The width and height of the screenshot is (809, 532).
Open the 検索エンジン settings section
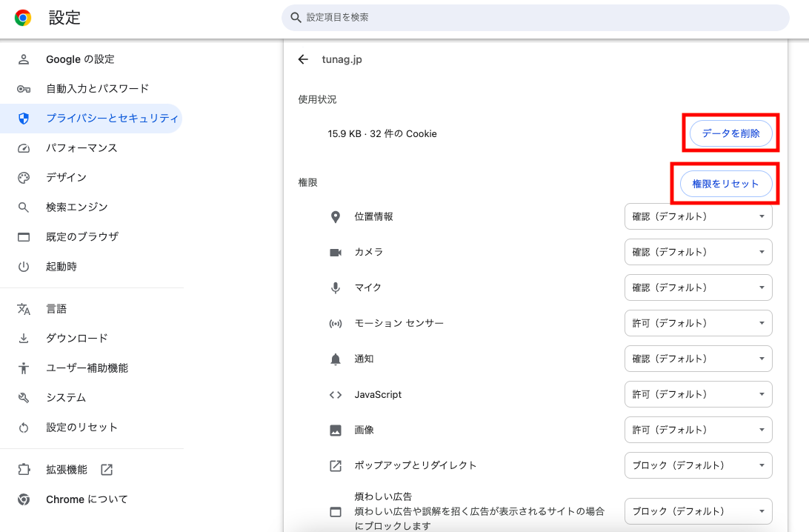click(77, 207)
